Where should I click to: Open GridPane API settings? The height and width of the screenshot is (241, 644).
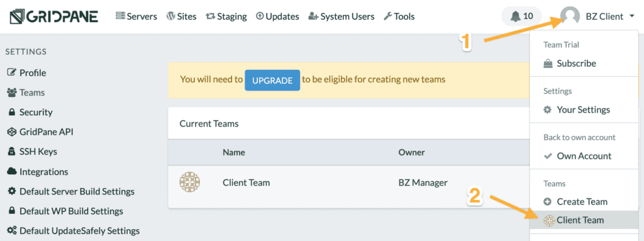(40, 132)
